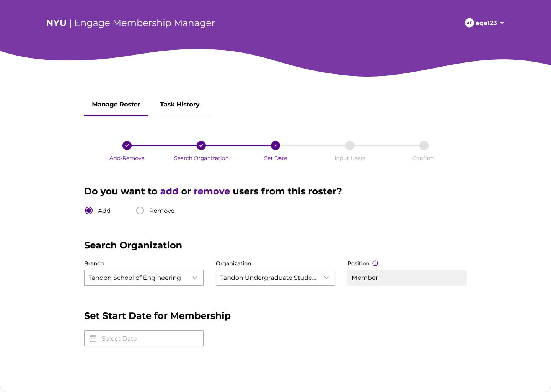551x392 pixels.
Task: Switch to the Task History tab
Action: [x=179, y=104]
